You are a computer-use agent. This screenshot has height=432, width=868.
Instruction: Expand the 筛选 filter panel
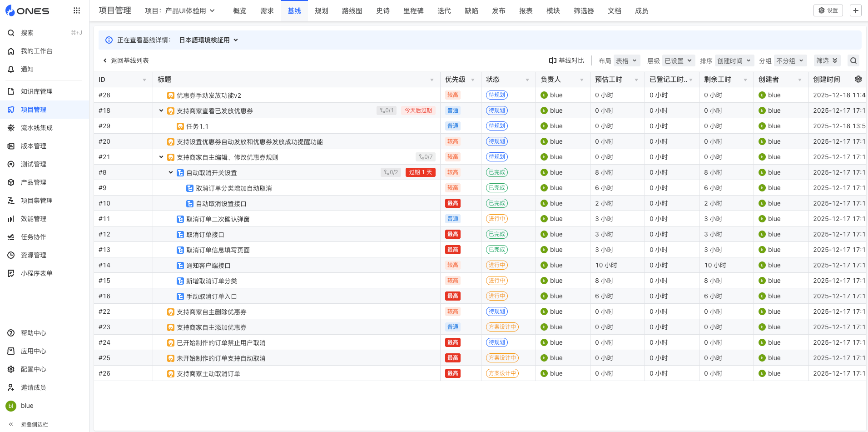coord(827,60)
